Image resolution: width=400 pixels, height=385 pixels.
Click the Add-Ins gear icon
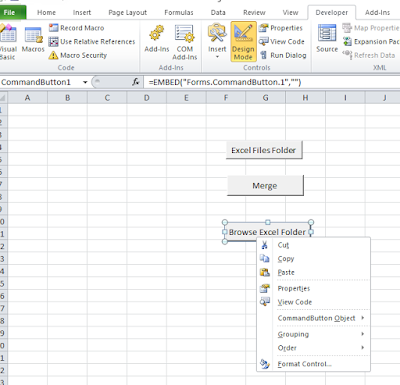(157, 33)
